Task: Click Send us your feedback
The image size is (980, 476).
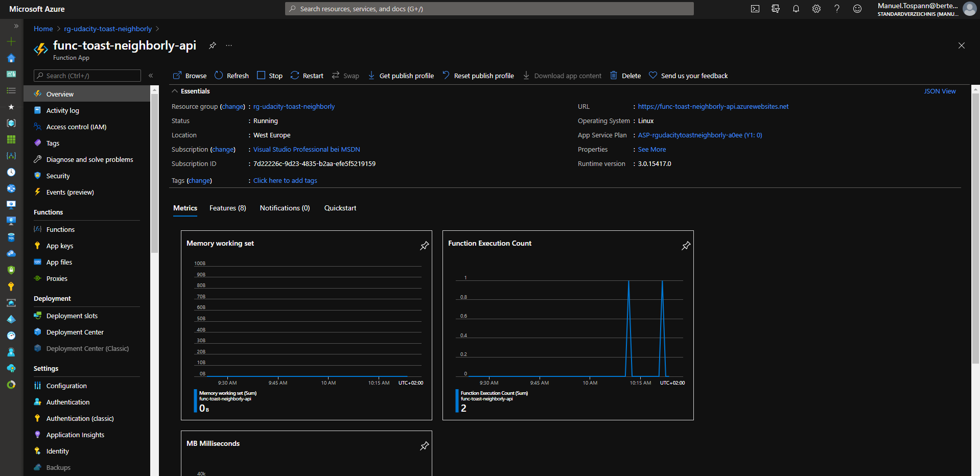Action: coord(688,76)
